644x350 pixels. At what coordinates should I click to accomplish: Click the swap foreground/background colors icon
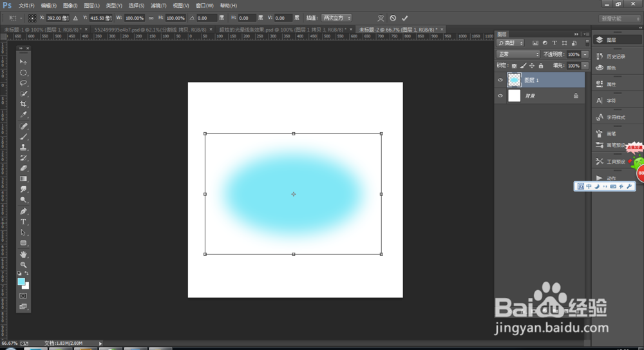(26, 273)
